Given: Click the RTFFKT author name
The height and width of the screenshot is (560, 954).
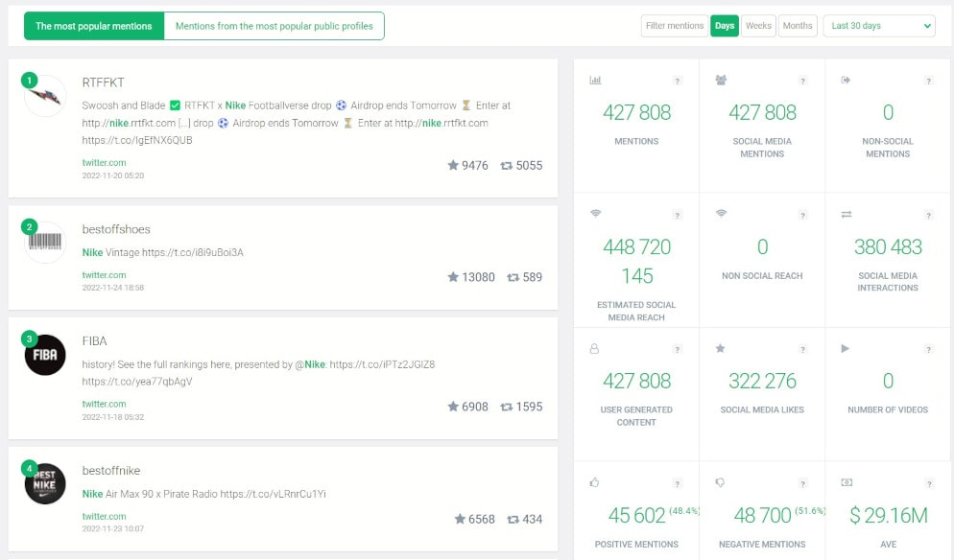Looking at the screenshot, I should (103, 82).
